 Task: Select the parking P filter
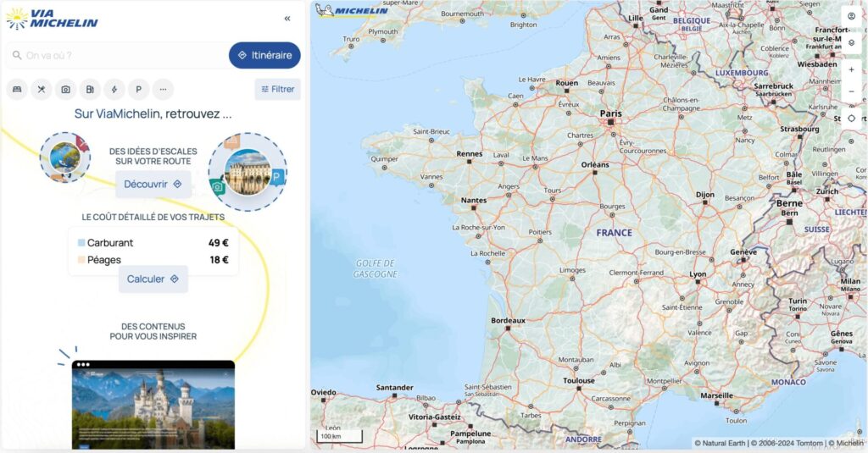[138, 89]
